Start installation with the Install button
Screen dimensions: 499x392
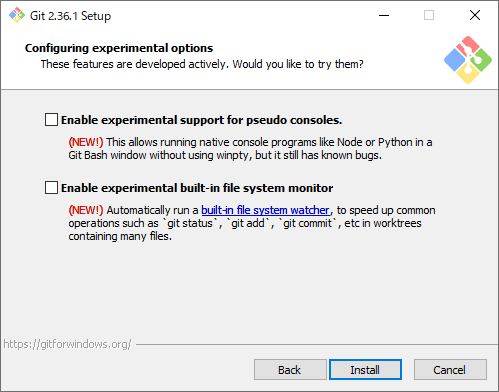[x=365, y=370]
